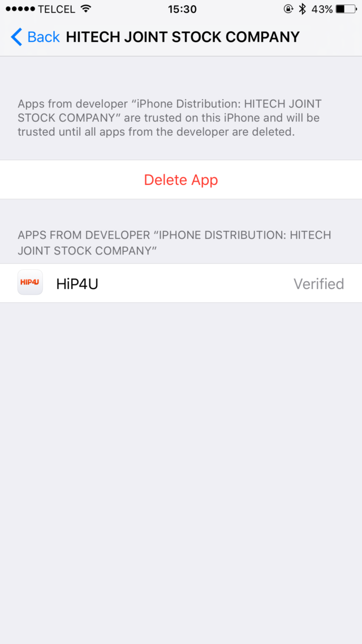The width and height of the screenshot is (362, 644).
Task: Tap the 15:30 clock in status bar
Action: (182, 9)
